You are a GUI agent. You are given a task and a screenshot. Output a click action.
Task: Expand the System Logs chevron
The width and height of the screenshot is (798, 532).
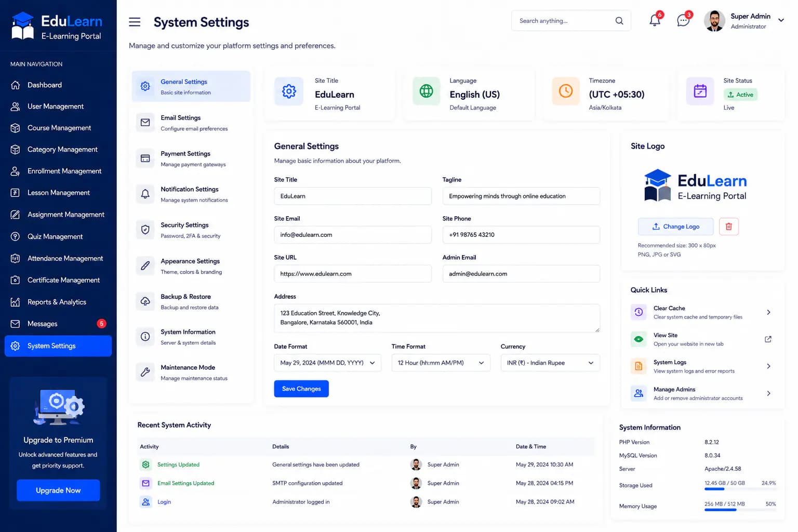(768, 366)
